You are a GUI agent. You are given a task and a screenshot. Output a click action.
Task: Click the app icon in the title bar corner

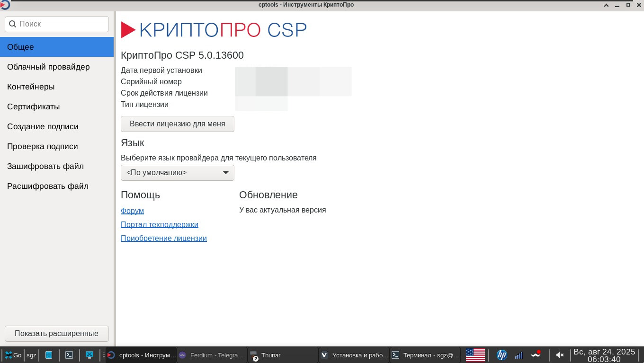tap(5, 5)
